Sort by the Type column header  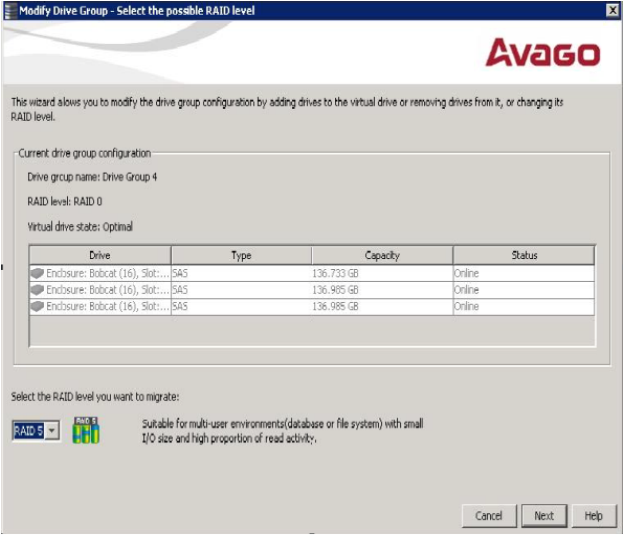coord(241,255)
